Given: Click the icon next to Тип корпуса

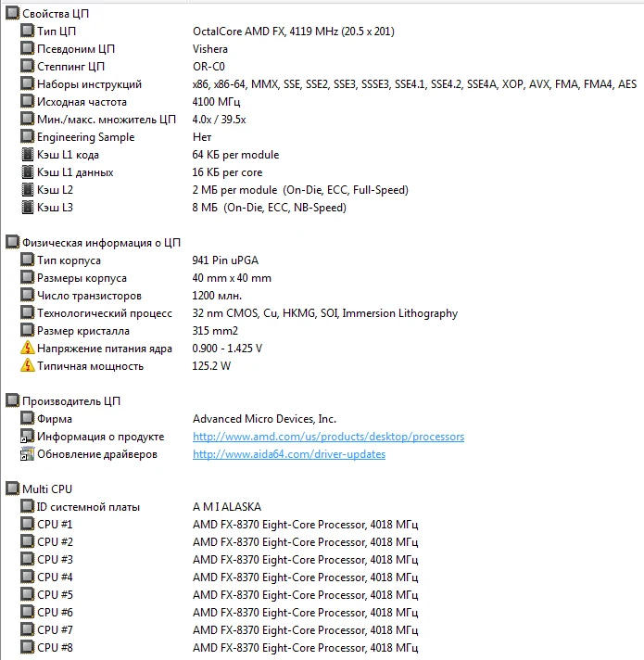Looking at the screenshot, I should [x=27, y=260].
